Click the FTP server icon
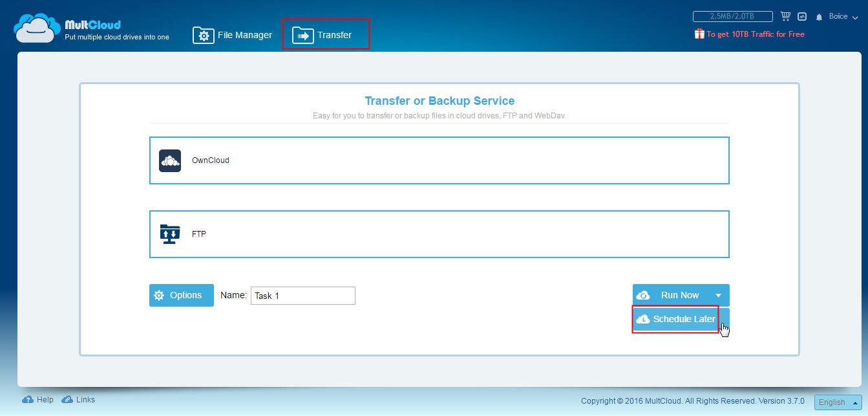 170,234
